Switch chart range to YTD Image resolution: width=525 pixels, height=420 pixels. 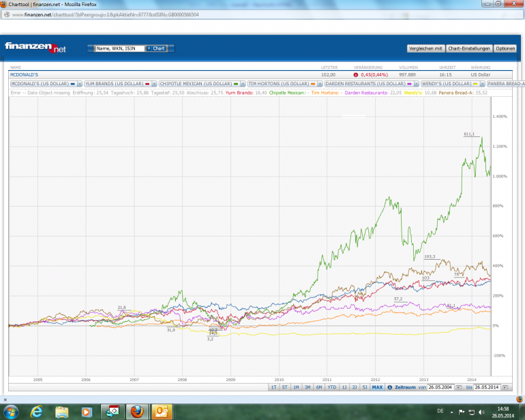[332, 387]
